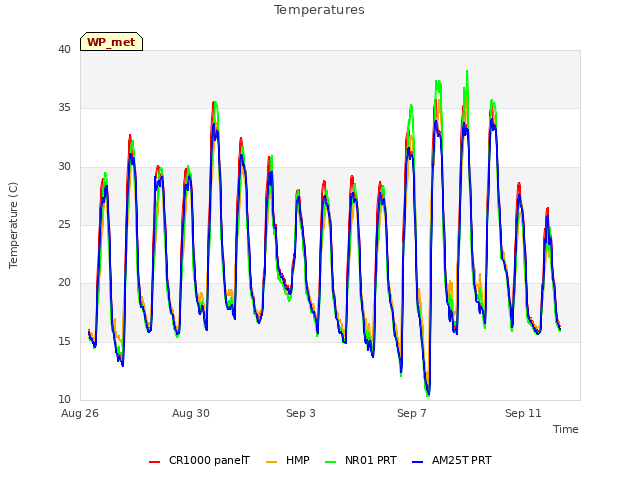Click the orange HMP legend marker

point(271,462)
